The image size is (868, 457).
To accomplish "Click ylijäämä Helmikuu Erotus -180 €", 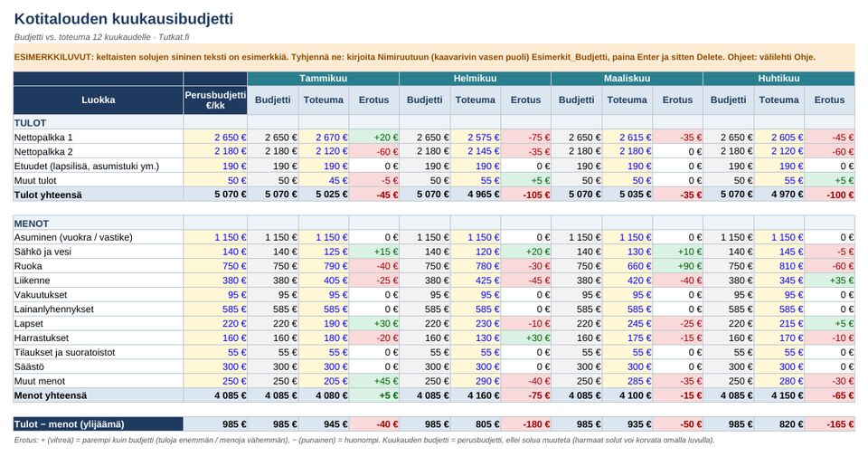I will [x=525, y=424].
